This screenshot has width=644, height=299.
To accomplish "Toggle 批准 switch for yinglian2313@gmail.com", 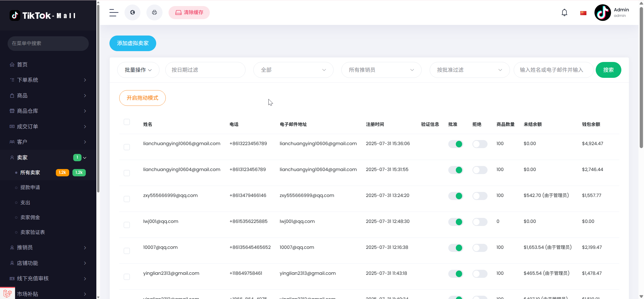I will (456, 274).
